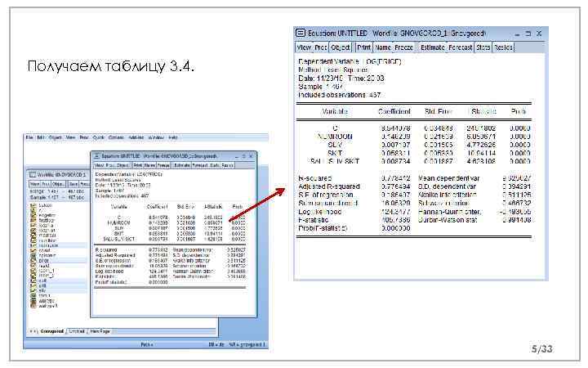Click 'Durbin-Watson stat' label in enlarged output
The image size is (588, 368).
tap(448, 220)
